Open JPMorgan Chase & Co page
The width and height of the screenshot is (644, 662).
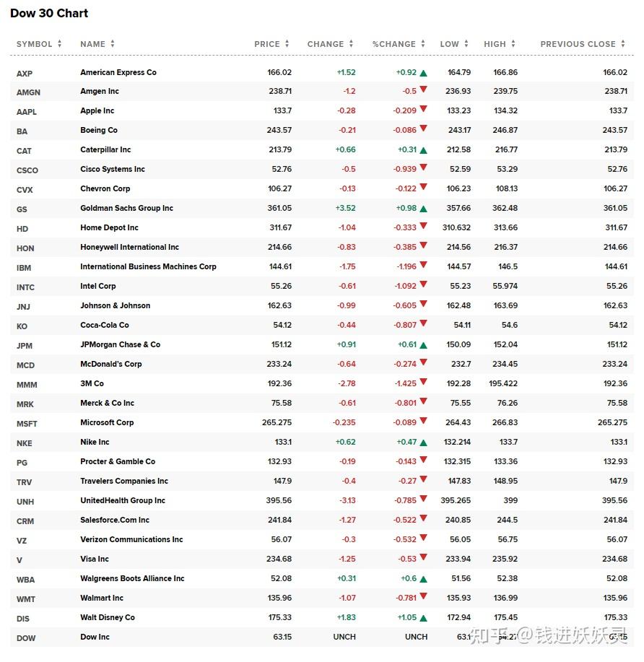121,344
